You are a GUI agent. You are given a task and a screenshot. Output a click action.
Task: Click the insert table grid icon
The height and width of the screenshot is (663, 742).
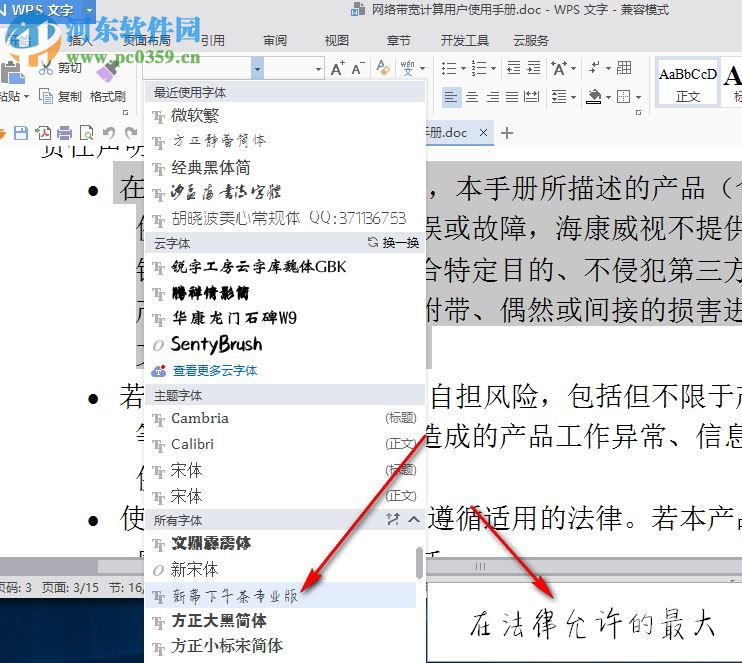coord(624,68)
